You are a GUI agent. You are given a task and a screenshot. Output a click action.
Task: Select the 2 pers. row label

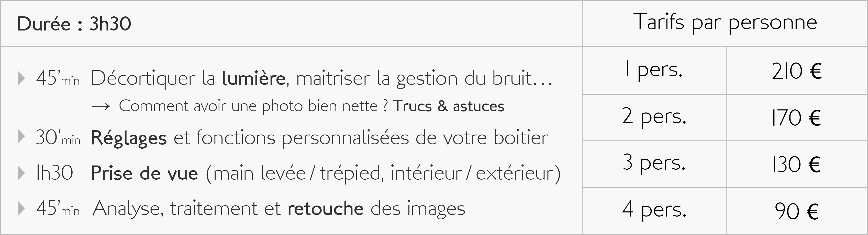coord(654,117)
